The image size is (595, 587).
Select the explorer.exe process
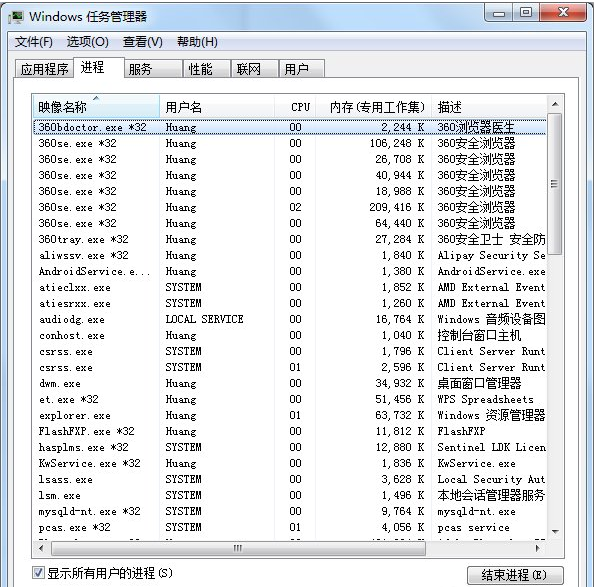[x=290, y=415]
